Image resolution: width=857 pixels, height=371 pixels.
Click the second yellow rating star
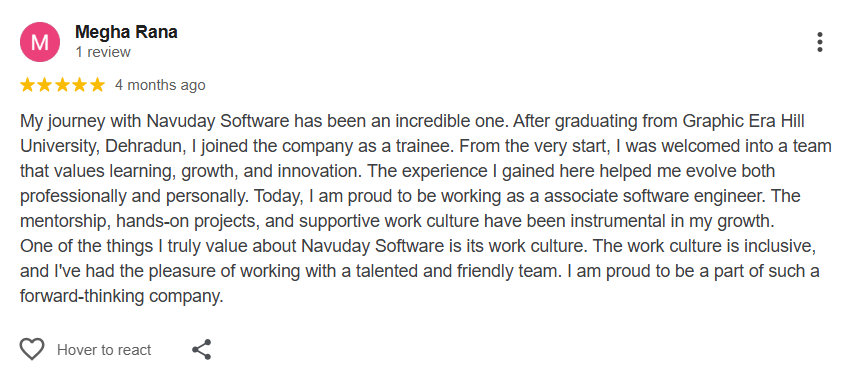[x=45, y=85]
